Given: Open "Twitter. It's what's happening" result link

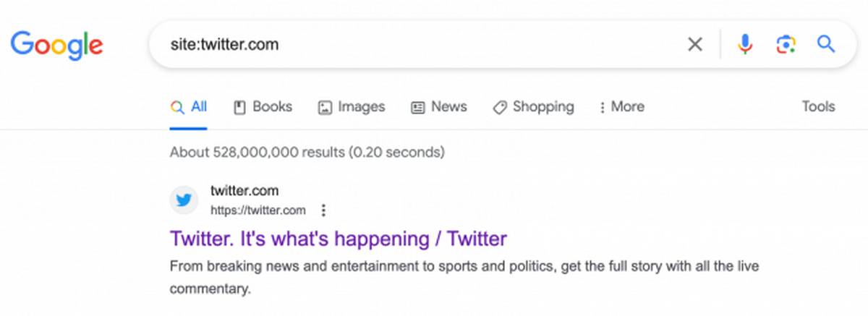Looking at the screenshot, I should (338, 238).
